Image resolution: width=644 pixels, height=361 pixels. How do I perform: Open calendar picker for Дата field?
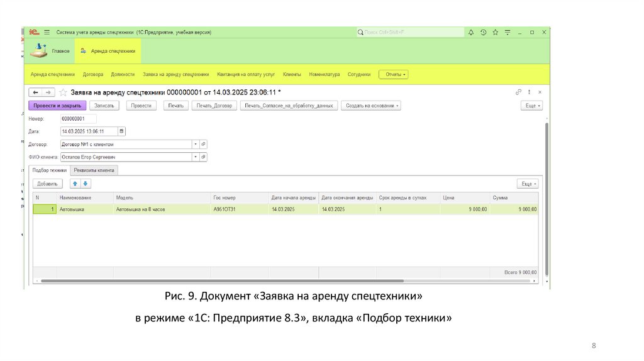click(x=121, y=131)
